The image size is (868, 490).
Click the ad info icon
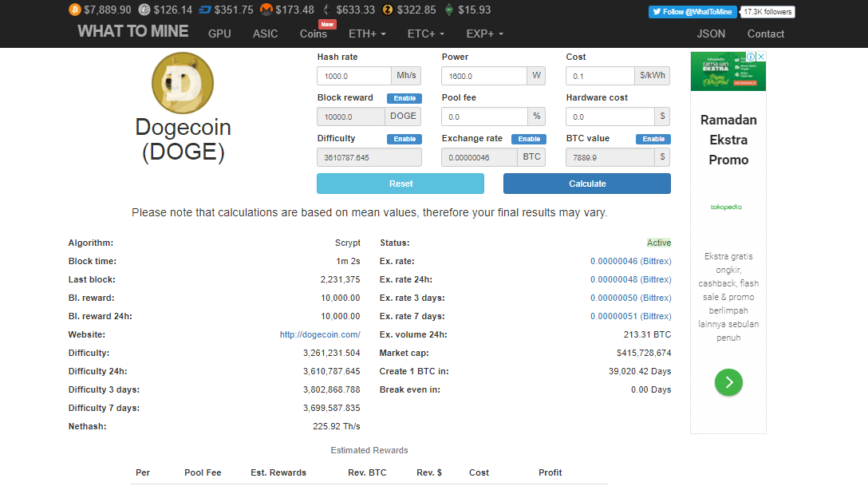(x=752, y=57)
